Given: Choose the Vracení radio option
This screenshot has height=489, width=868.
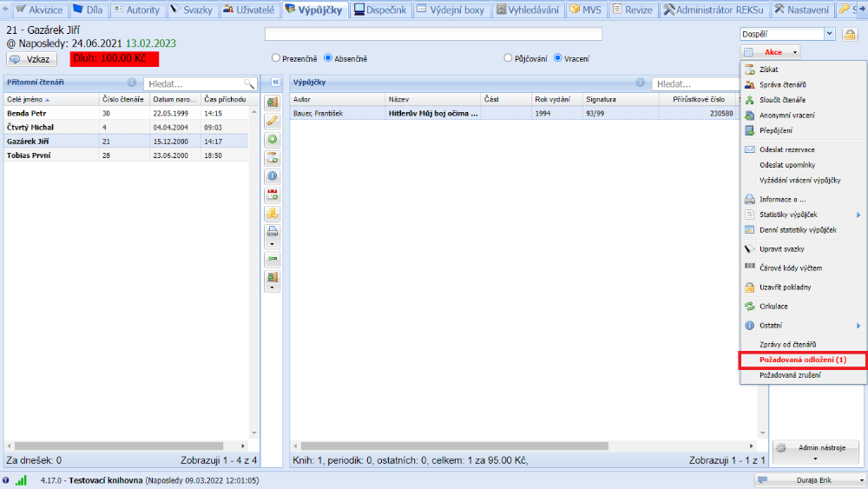Looking at the screenshot, I should point(558,58).
